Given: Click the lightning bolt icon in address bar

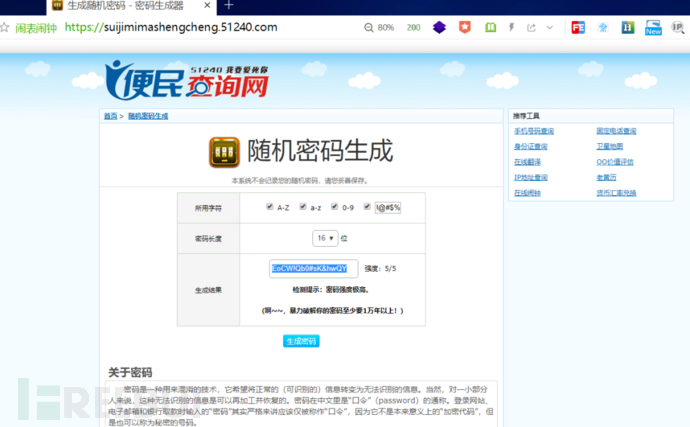Looking at the screenshot, I should (x=512, y=27).
